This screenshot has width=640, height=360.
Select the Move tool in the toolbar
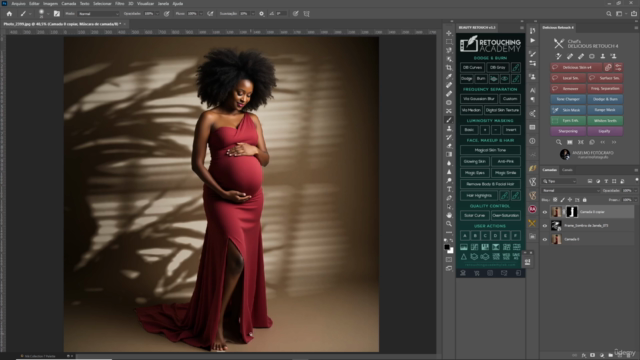pos(449,33)
